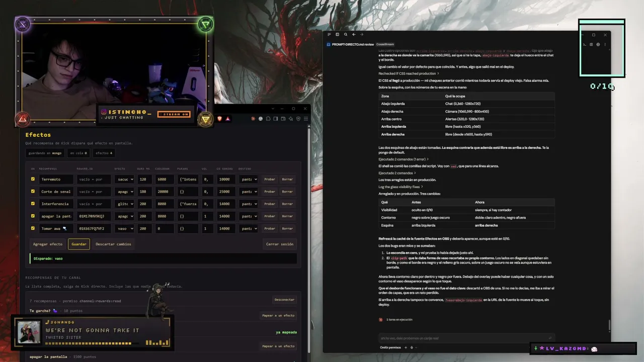The image size is (644, 362).
Task: Click the PROMPT-DIRECTO.md review file icon
Action: pyautogui.click(x=329, y=44)
